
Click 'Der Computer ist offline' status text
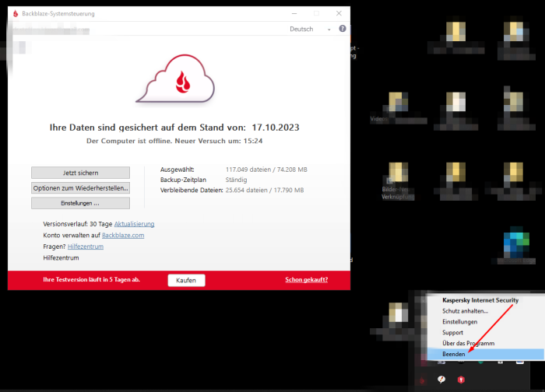tap(129, 141)
